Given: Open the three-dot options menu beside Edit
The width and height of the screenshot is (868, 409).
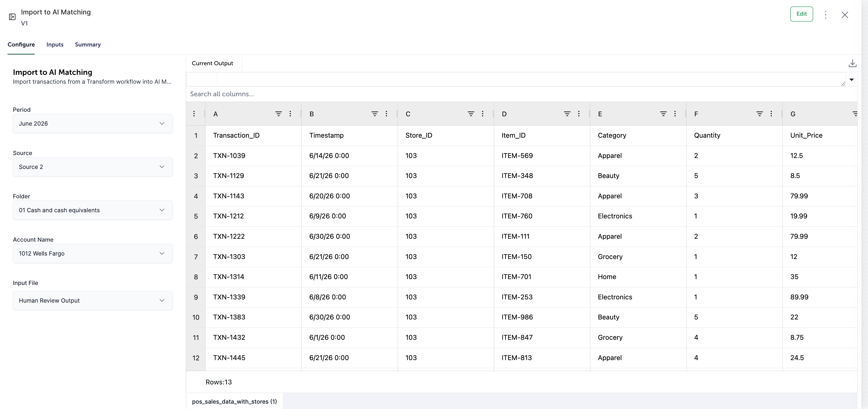Looking at the screenshot, I should pos(825,14).
